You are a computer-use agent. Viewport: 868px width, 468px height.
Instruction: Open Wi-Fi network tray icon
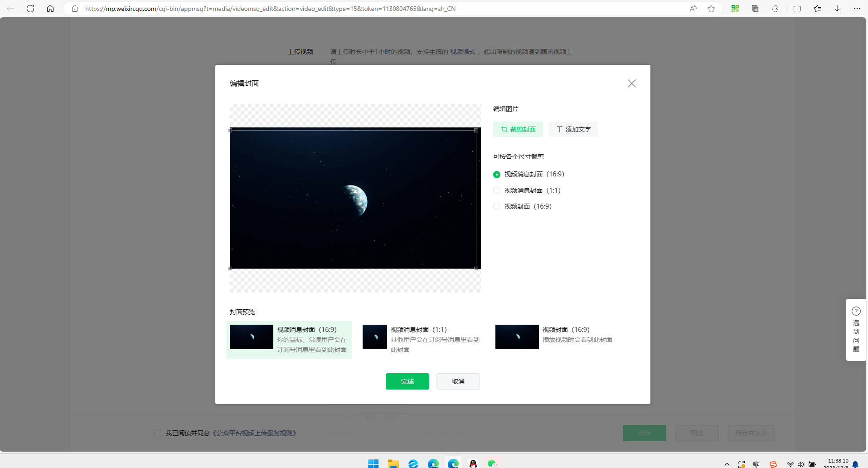pos(790,464)
